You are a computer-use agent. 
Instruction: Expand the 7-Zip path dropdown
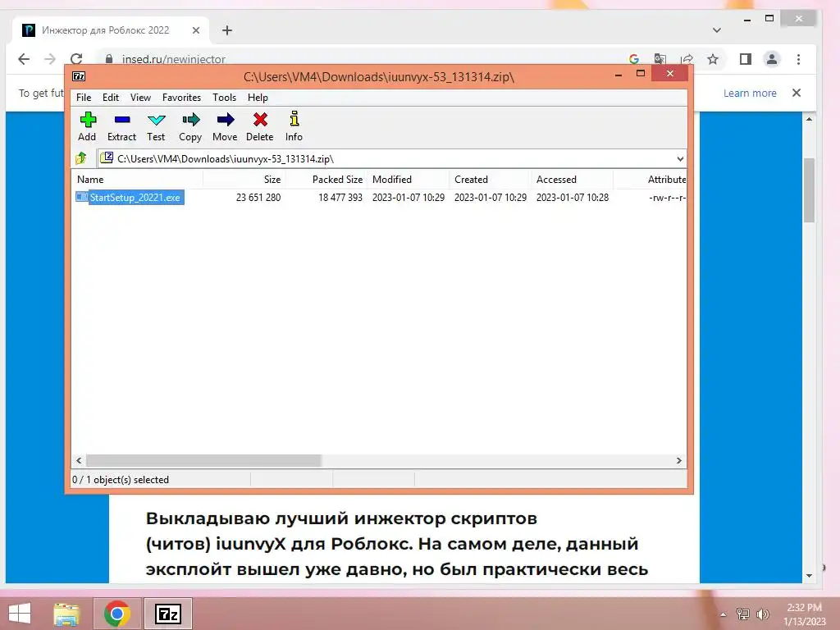tap(680, 158)
